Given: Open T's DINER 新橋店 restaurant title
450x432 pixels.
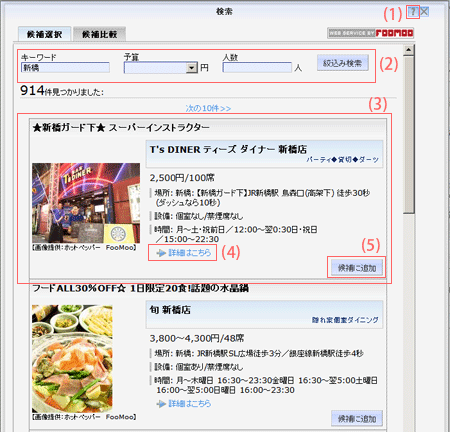Looking at the screenshot, I should click(x=228, y=150).
